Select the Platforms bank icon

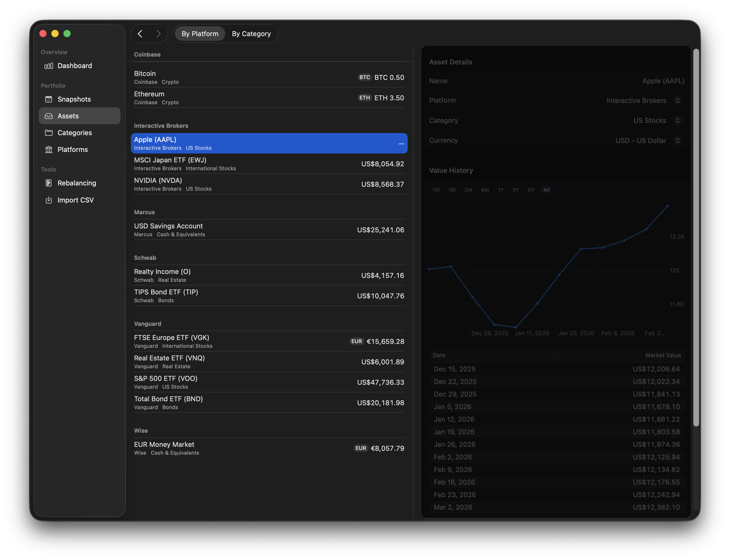[49, 149]
